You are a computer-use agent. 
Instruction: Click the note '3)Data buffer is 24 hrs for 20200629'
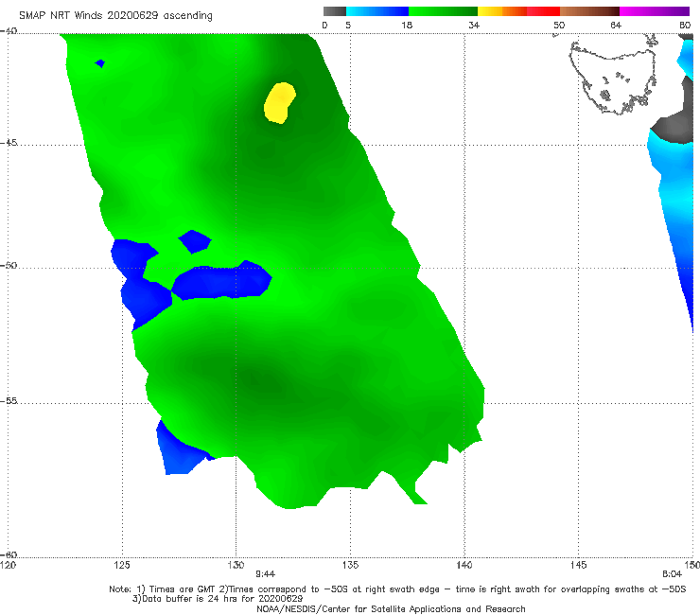coord(218,599)
